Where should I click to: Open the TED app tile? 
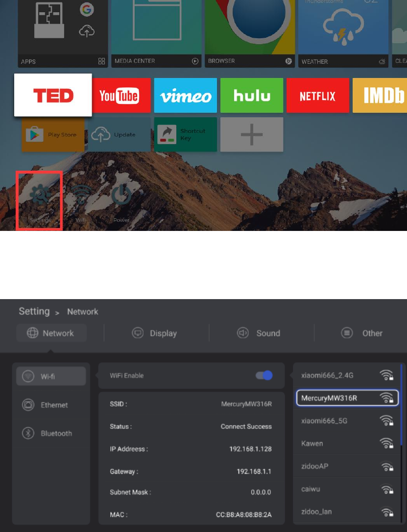pyautogui.click(x=53, y=95)
